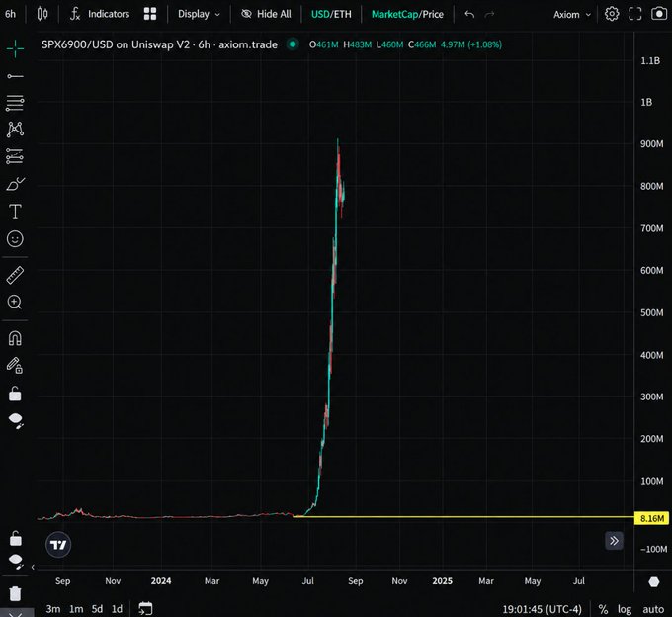Toggle percent scale mode
672x617 pixels.
click(604, 609)
